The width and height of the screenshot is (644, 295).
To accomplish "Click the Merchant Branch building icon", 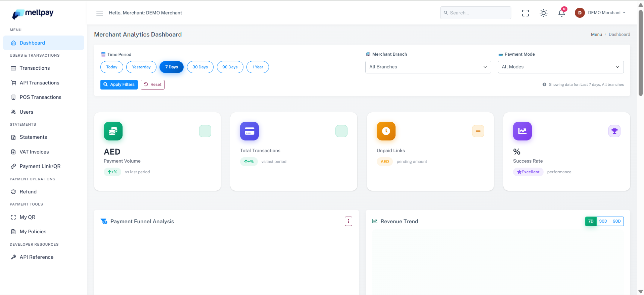I will point(368,54).
